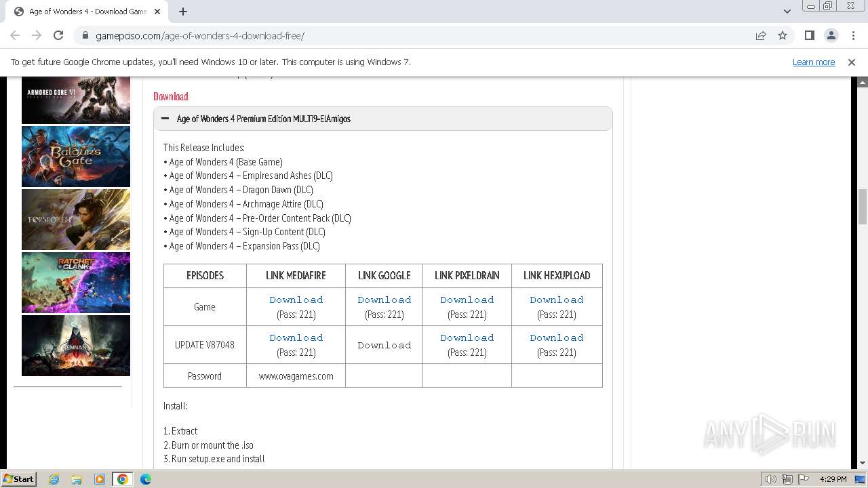Viewport: 868px width, 488px height.
Task: Click Dragon Dawn DLC line
Action: (239, 190)
